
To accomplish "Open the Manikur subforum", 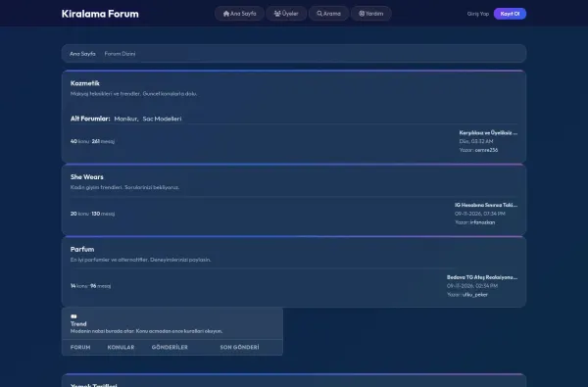I will pyautogui.click(x=126, y=119).
